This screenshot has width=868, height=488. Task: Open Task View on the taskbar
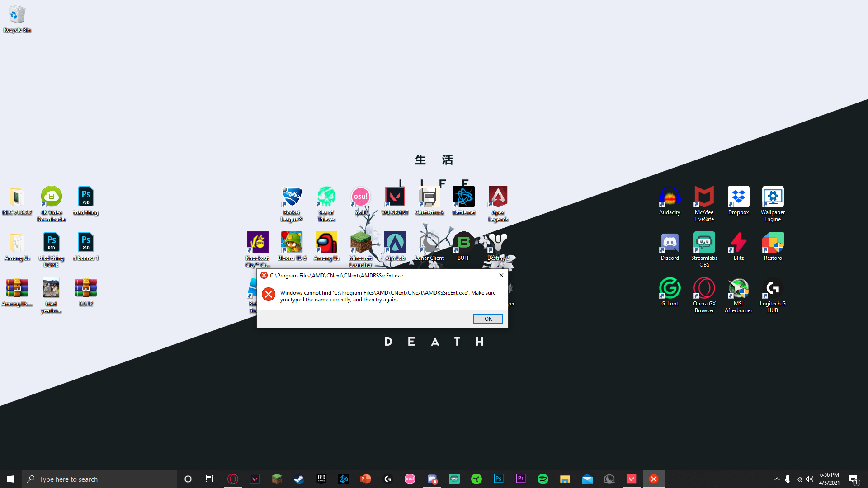210,479
